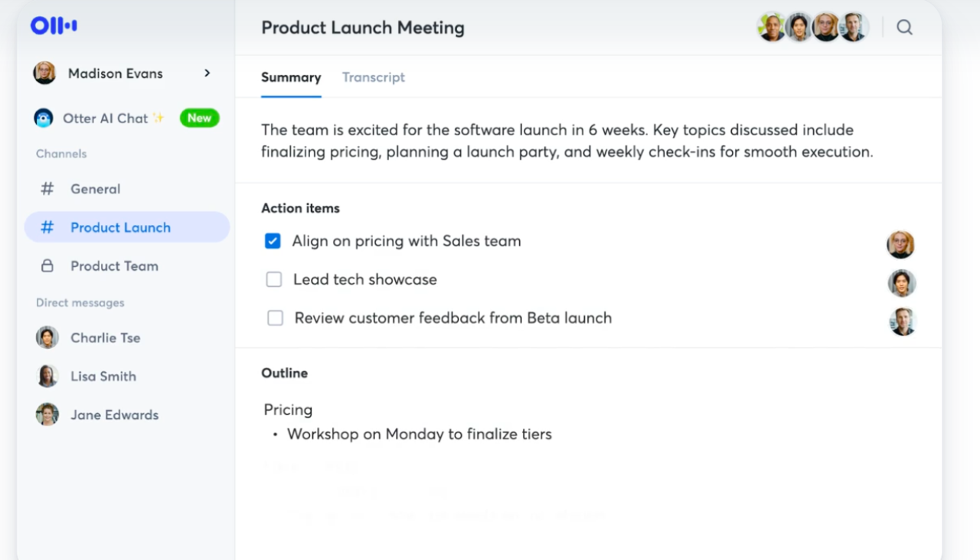Click the green New badge
Image resolution: width=980 pixels, height=560 pixels.
(x=199, y=118)
